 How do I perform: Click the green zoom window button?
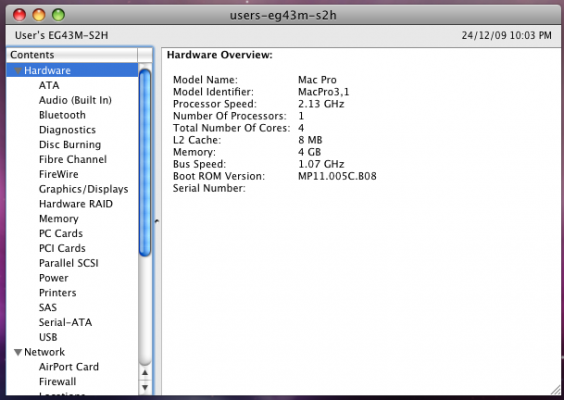pyautogui.click(x=58, y=15)
